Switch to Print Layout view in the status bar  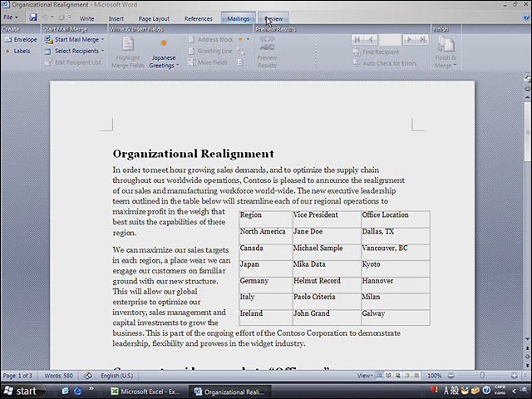click(x=379, y=376)
